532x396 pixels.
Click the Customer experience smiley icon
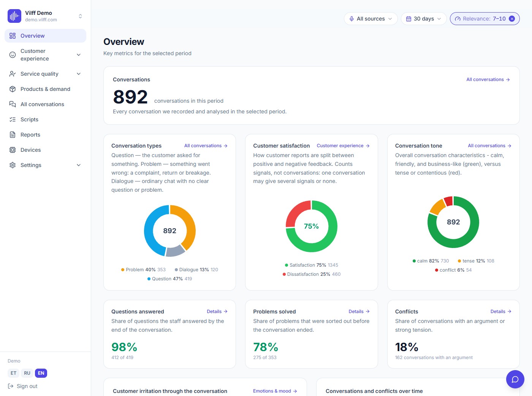click(13, 55)
